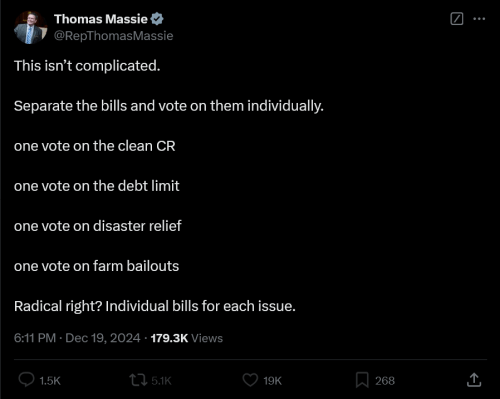Click the Grok slash icon at top right

[457, 19]
